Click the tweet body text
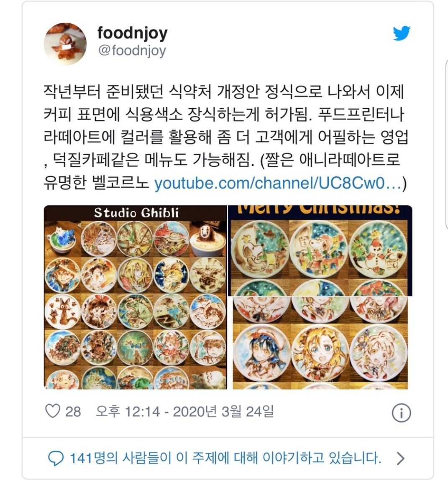Viewport: 448px width, 487px height. pos(225,137)
